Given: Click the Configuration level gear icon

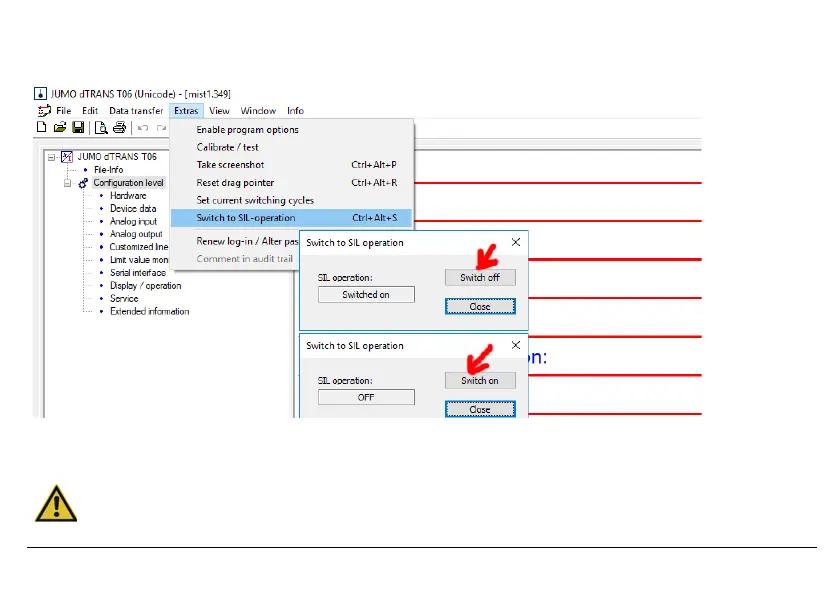Looking at the screenshot, I should pos(83,183).
